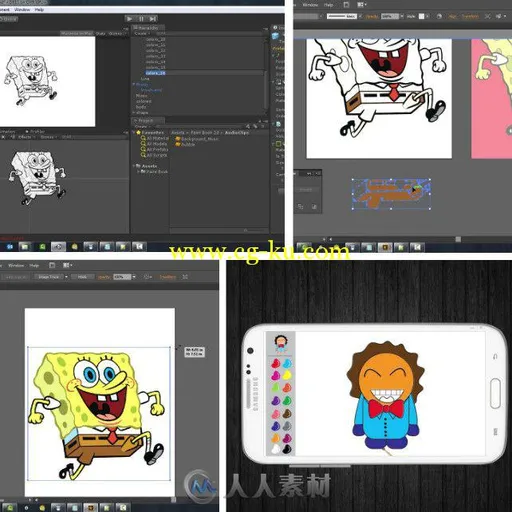This screenshot has height=512, width=512.
Task: Click the Image Trace button in bottom Illustrator
Action: coord(49,277)
